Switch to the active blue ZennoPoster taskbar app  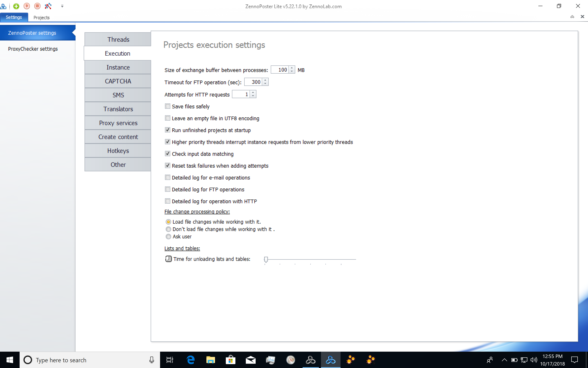point(331,360)
